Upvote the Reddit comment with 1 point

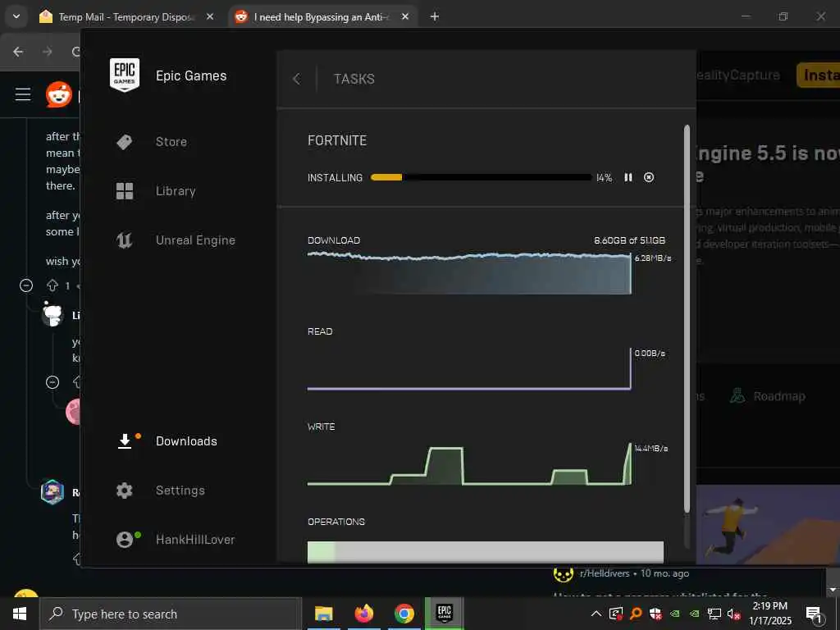click(52, 285)
